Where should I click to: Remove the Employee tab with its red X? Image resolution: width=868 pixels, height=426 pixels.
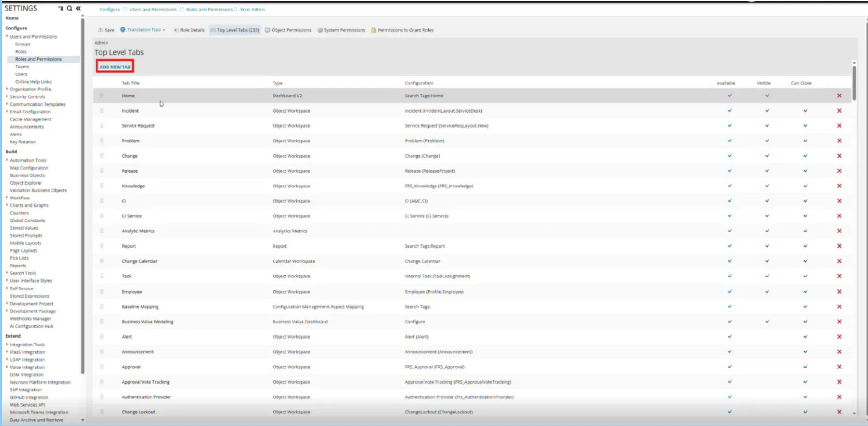pos(839,292)
